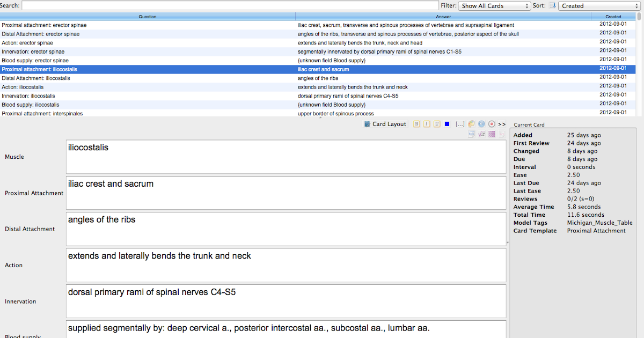Edit the Distal Attachment field
644x338 pixels.
coord(286,229)
